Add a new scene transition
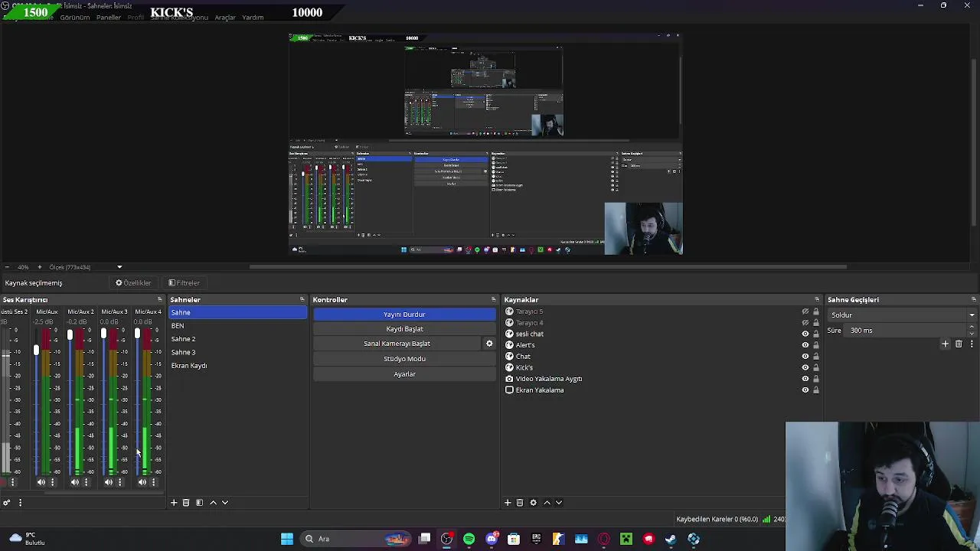The width and height of the screenshot is (980, 551). pyautogui.click(x=945, y=344)
